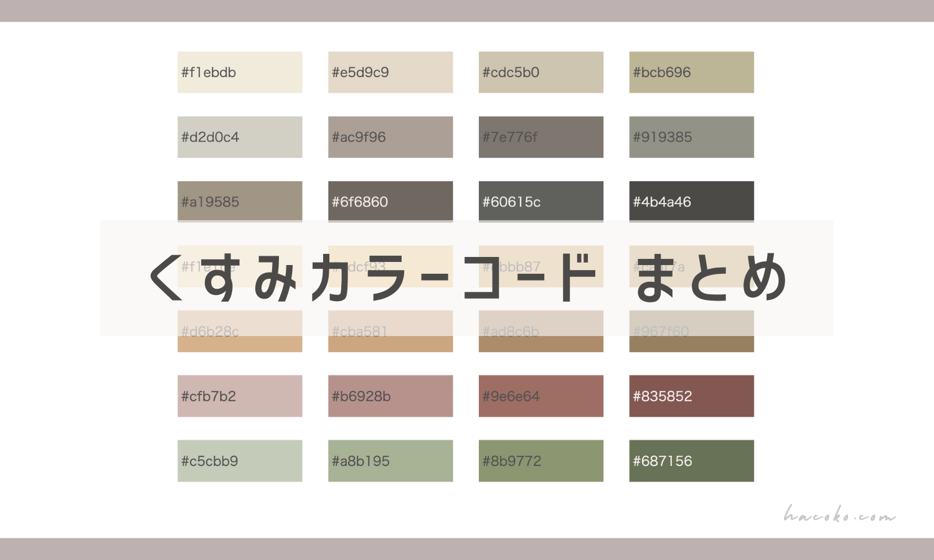Click the #9e6e64 terracotta swatch
This screenshot has width=934, height=560.
tap(540, 396)
